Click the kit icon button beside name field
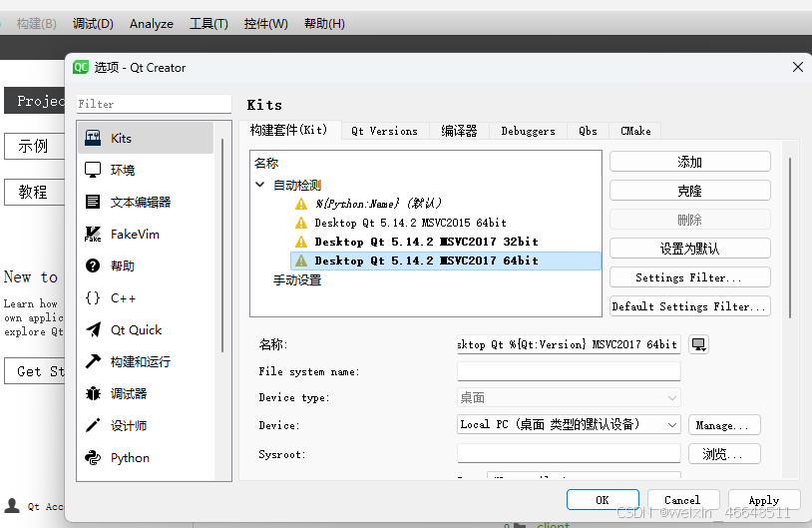Image resolution: width=812 pixels, height=528 pixels. click(698, 344)
